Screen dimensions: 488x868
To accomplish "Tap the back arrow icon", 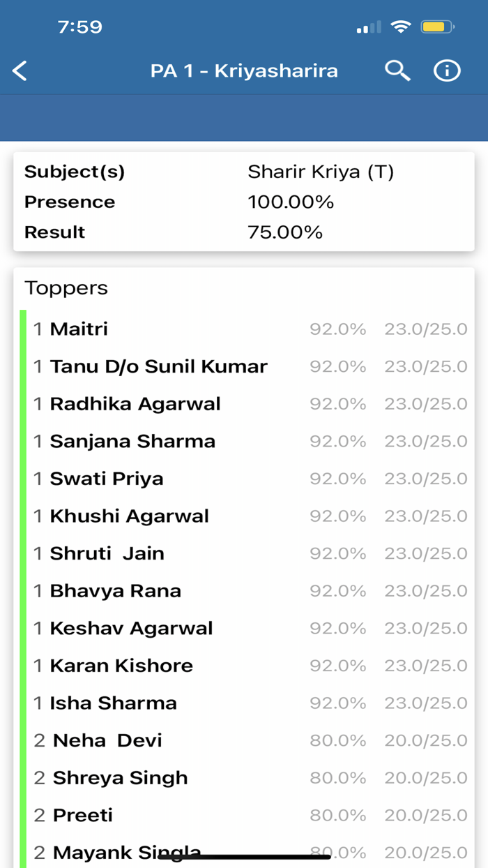I will point(20,70).
